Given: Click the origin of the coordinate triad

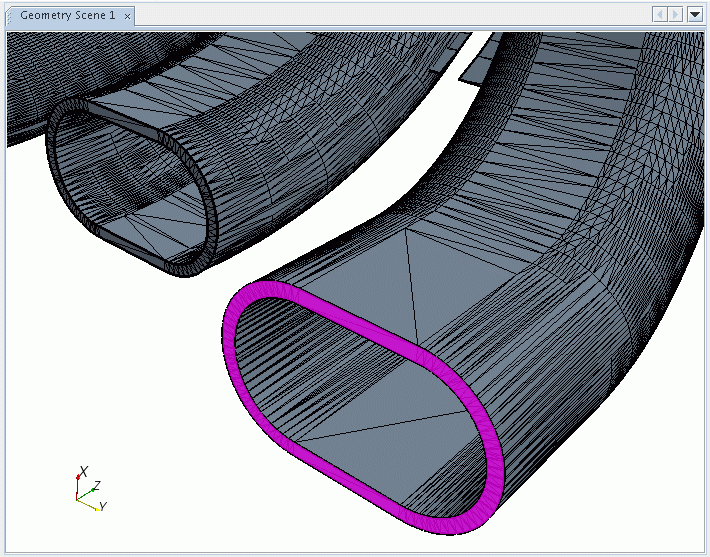Looking at the screenshot, I should click(x=78, y=497).
